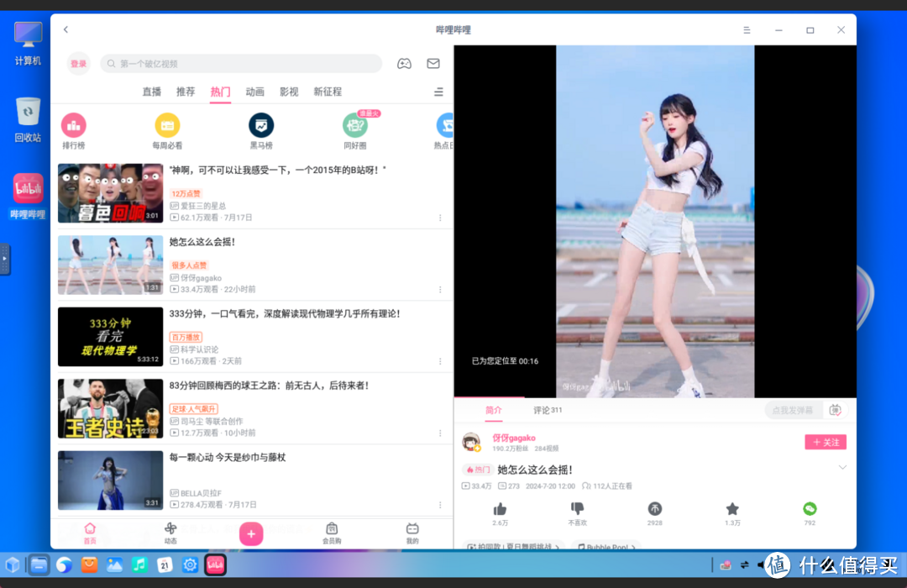Expand the collapsed left sidebar arrow

[5, 260]
